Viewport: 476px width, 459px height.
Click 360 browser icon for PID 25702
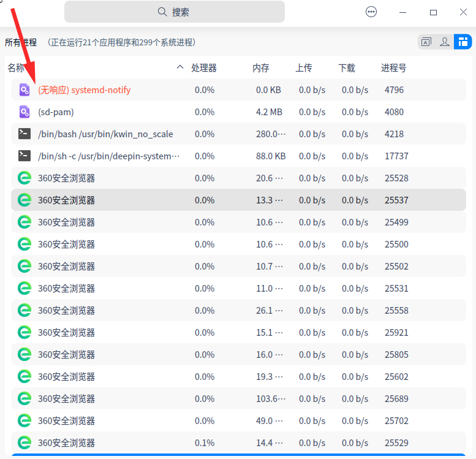click(x=25, y=420)
